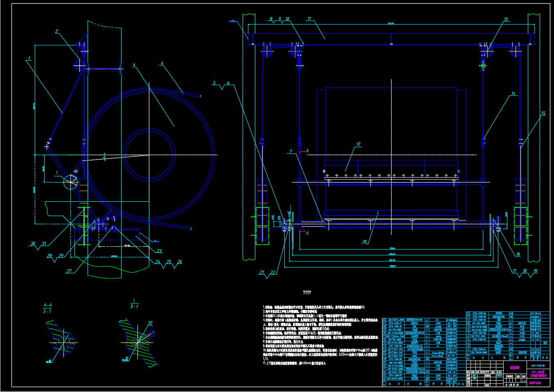This screenshot has width=554, height=392.
Task: Select part number 3 callout label
Action: click(134, 65)
